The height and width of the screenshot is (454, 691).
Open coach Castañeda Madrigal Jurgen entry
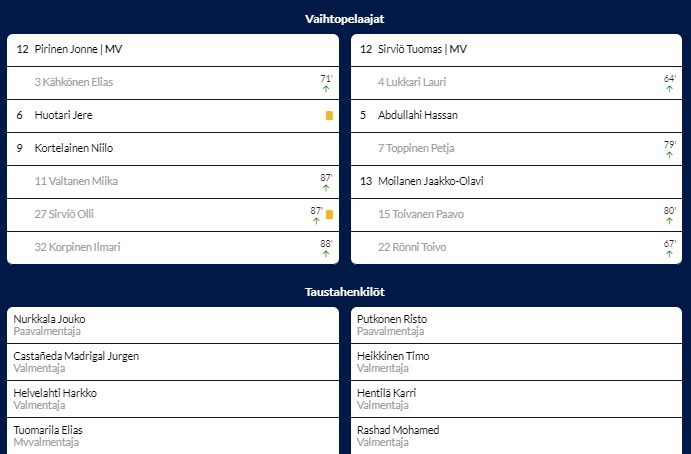172,361
